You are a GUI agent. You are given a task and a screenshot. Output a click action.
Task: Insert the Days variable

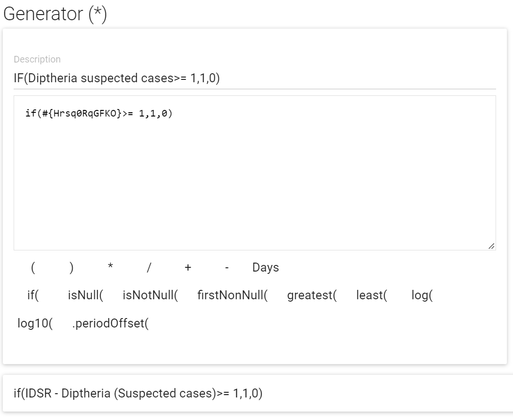pos(266,268)
